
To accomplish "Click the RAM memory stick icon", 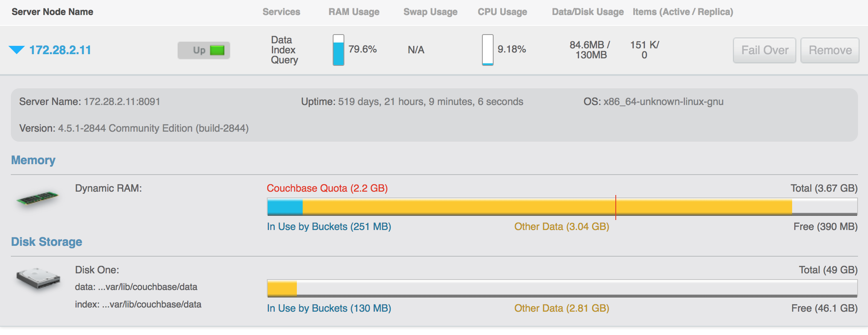I will pos(38,198).
